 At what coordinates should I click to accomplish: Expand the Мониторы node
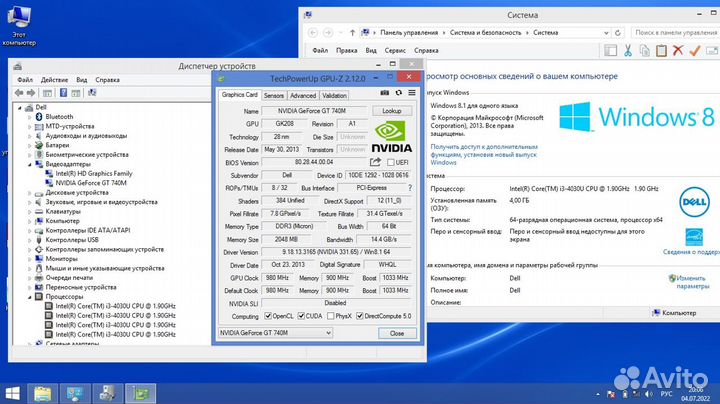click(30, 259)
